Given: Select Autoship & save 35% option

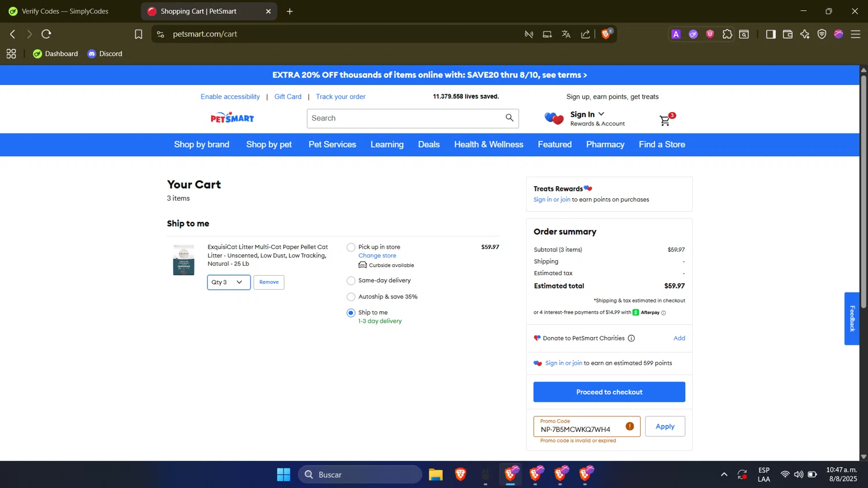Looking at the screenshot, I should 351,297.
